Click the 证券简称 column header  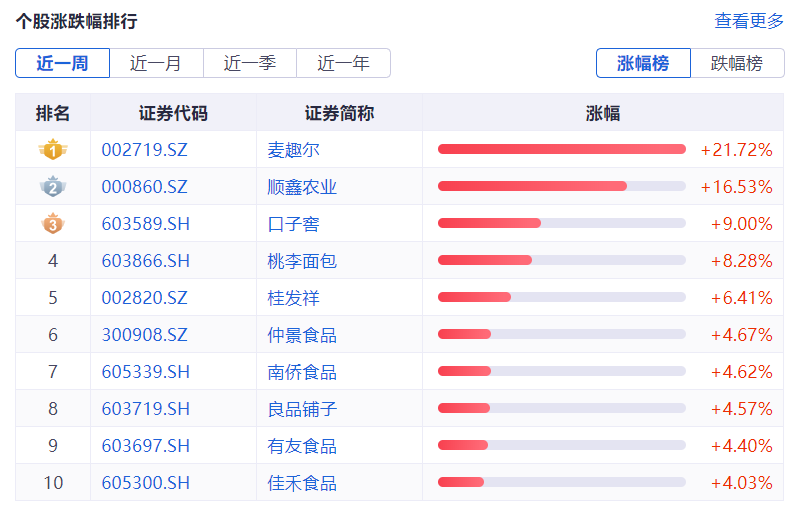click(x=340, y=113)
